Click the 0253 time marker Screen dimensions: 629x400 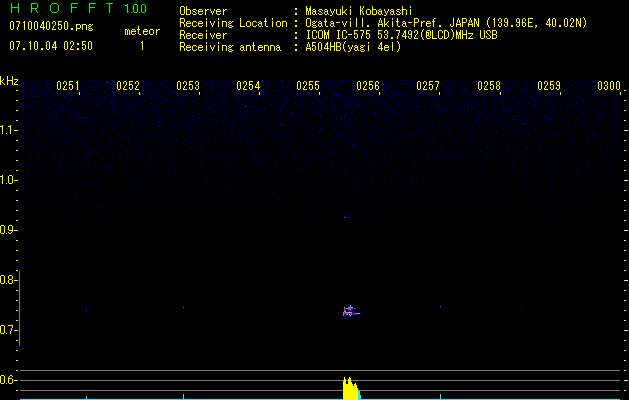click(188, 86)
